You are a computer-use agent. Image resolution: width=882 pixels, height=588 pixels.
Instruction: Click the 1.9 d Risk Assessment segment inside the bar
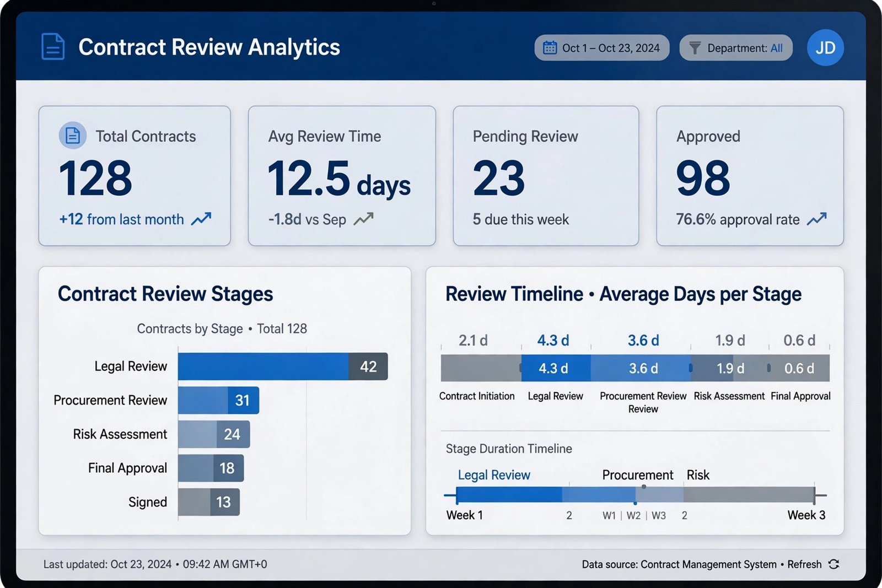click(x=730, y=368)
